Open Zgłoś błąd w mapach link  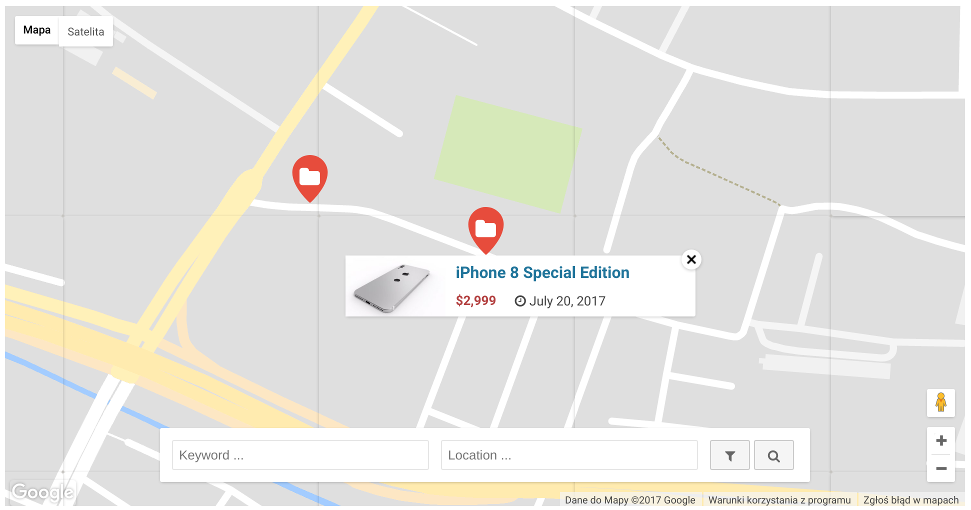click(x=911, y=500)
